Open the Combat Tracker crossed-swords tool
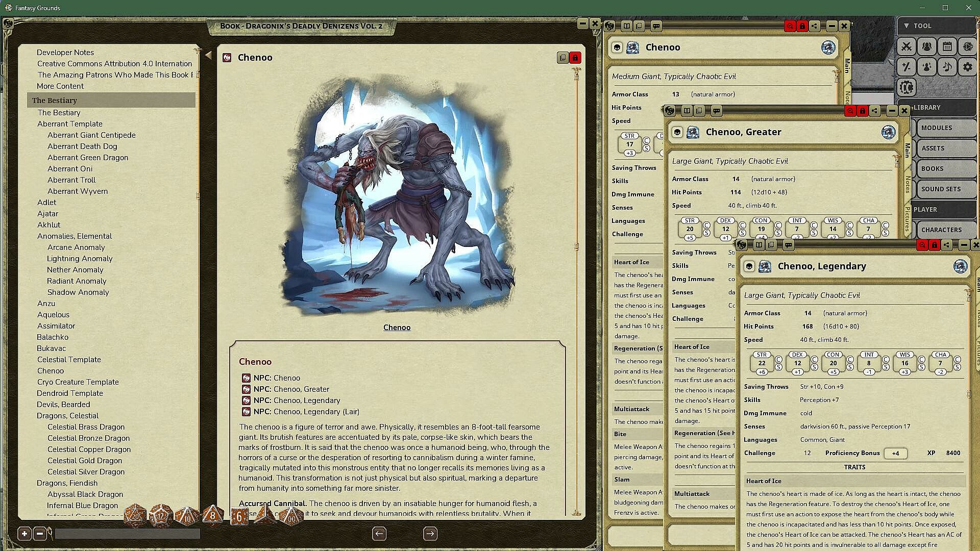Image resolution: width=980 pixels, height=551 pixels. pyautogui.click(x=906, y=46)
